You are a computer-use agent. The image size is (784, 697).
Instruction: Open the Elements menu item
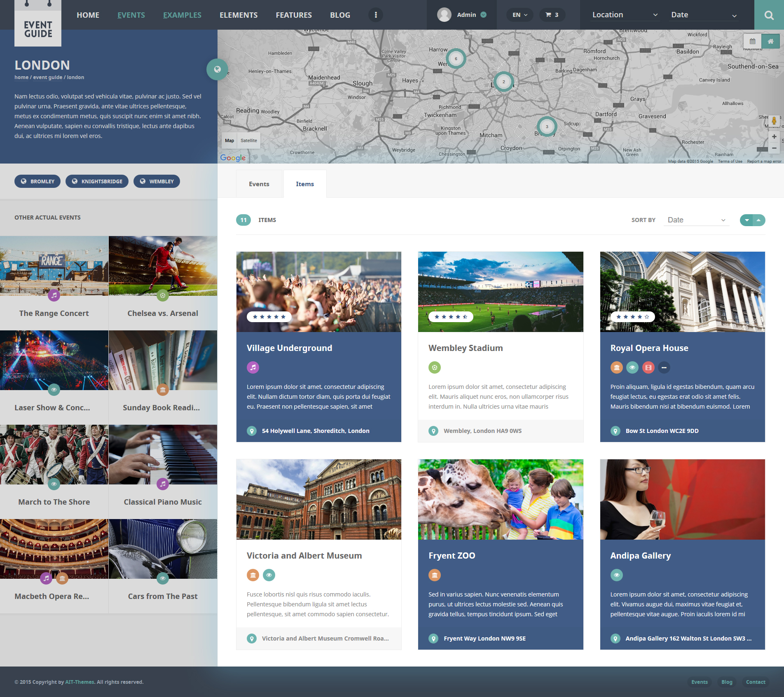pos(239,15)
